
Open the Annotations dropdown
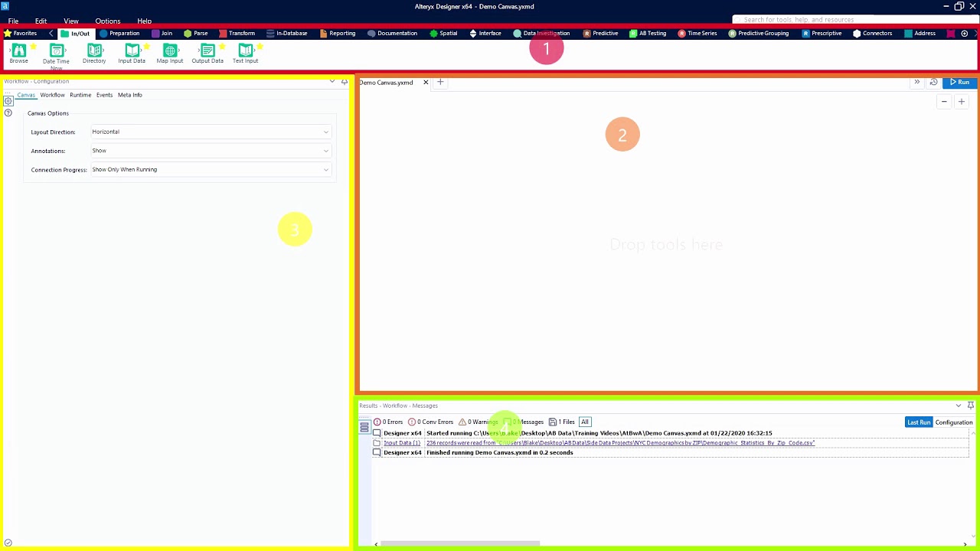(211, 151)
